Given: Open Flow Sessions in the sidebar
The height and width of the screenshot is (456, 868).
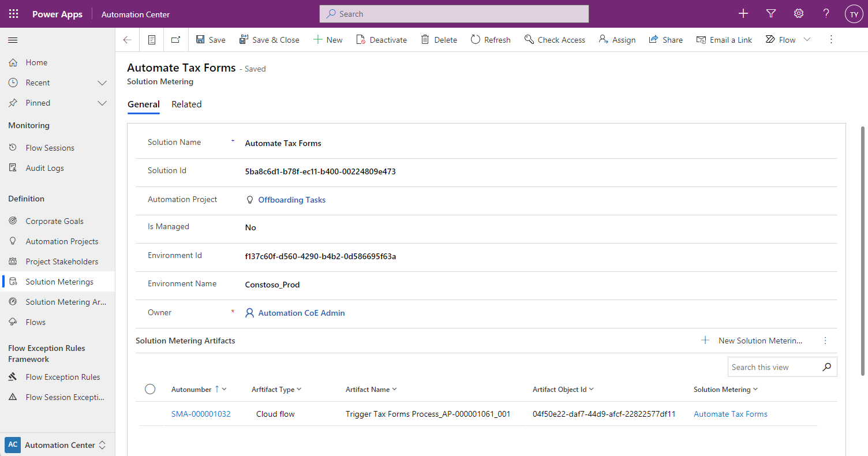Looking at the screenshot, I should [x=50, y=148].
